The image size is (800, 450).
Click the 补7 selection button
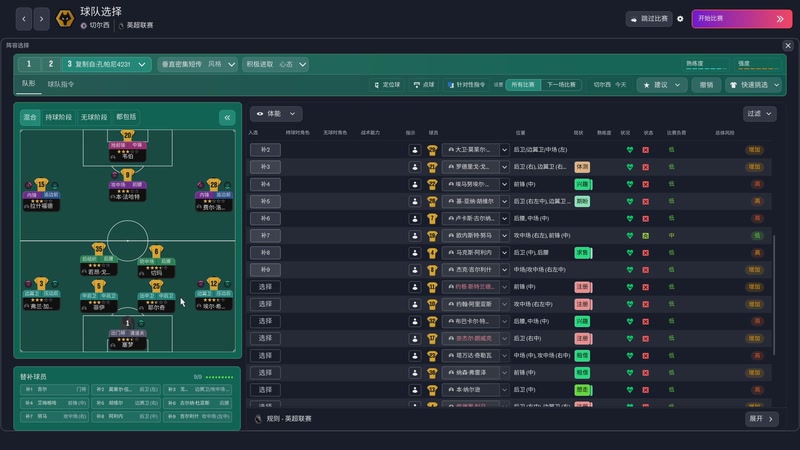[x=265, y=236]
